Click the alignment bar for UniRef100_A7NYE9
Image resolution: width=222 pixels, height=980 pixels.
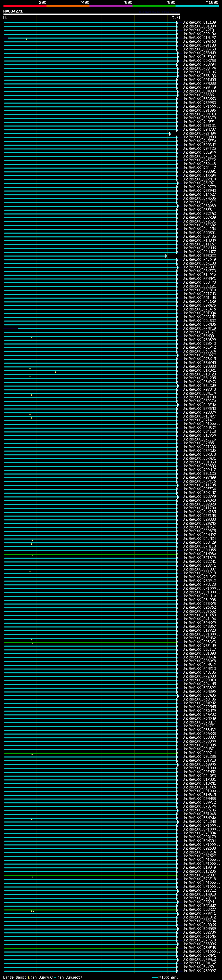click(97, 328)
